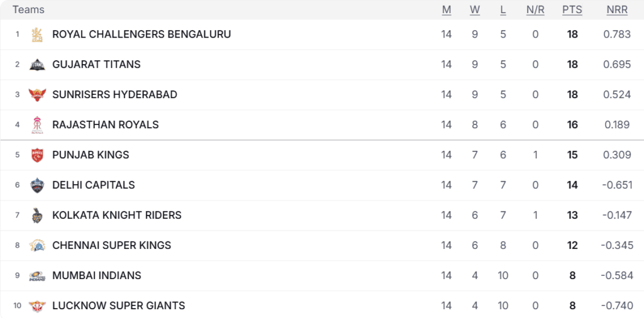This screenshot has width=644, height=318.
Task: Click the Delhi Capitals team logo
Action: [37, 185]
